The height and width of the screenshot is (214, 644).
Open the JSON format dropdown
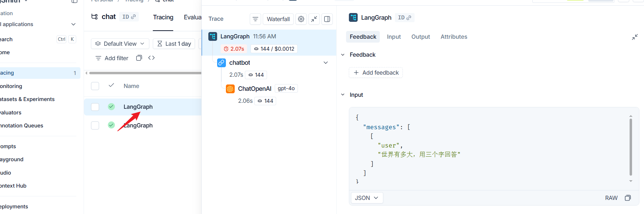click(367, 198)
